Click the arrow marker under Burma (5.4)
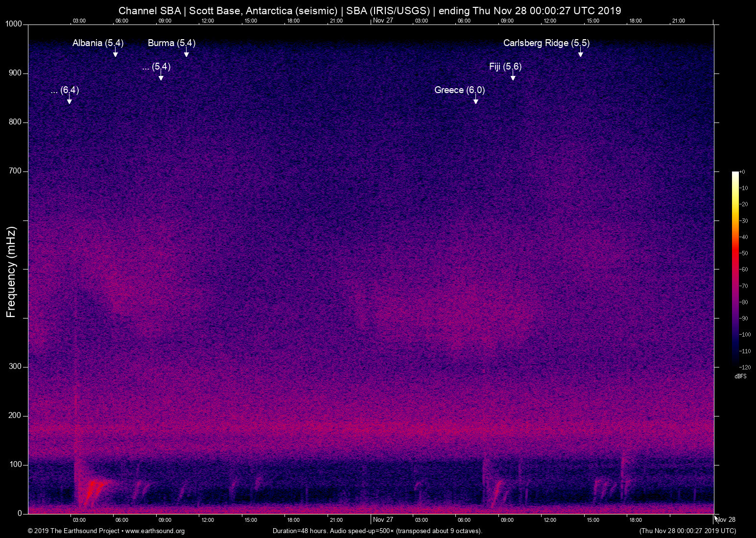This screenshot has width=756, height=538. coord(186,53)
